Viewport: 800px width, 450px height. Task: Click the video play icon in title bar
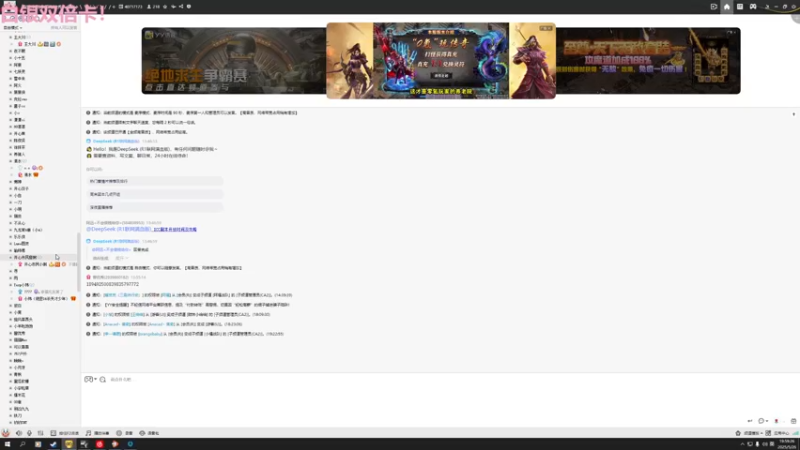[714, 7]
